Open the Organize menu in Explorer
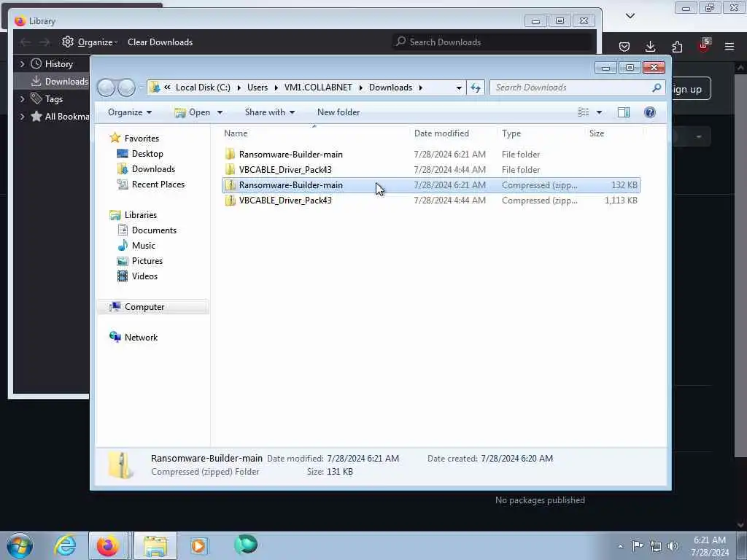747x560 pixels. tap(130, 112)
